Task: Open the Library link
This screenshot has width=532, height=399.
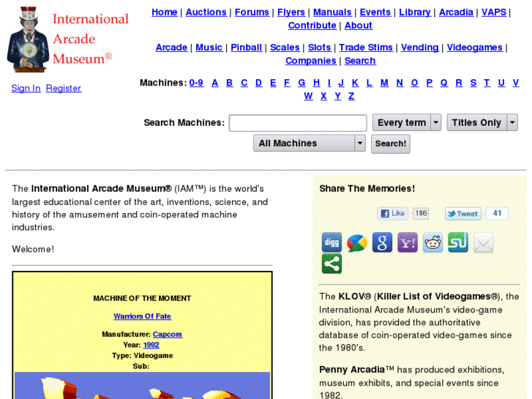Action: [415, 12]
